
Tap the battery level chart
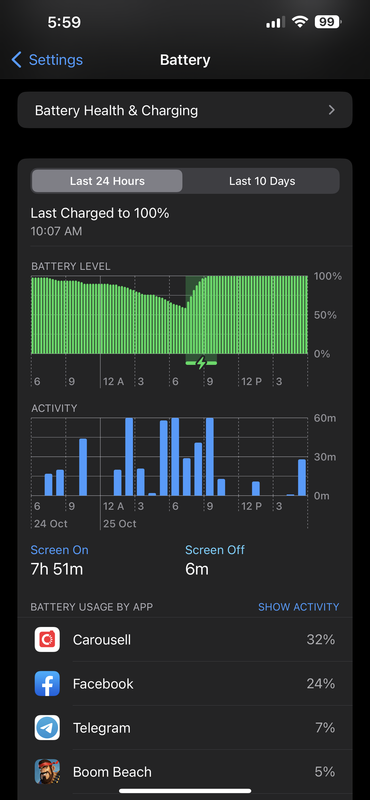click(x=169, y=315)
